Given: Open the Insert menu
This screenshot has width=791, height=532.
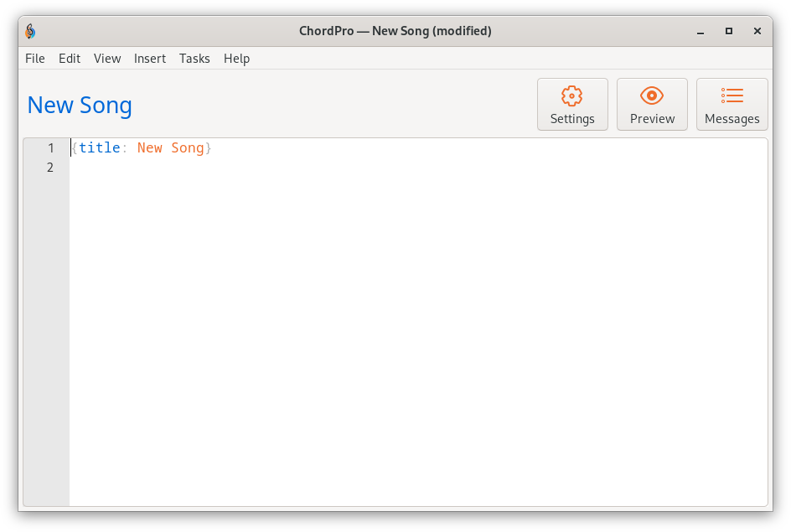Looking at the screenshot, I should point(150,59).
